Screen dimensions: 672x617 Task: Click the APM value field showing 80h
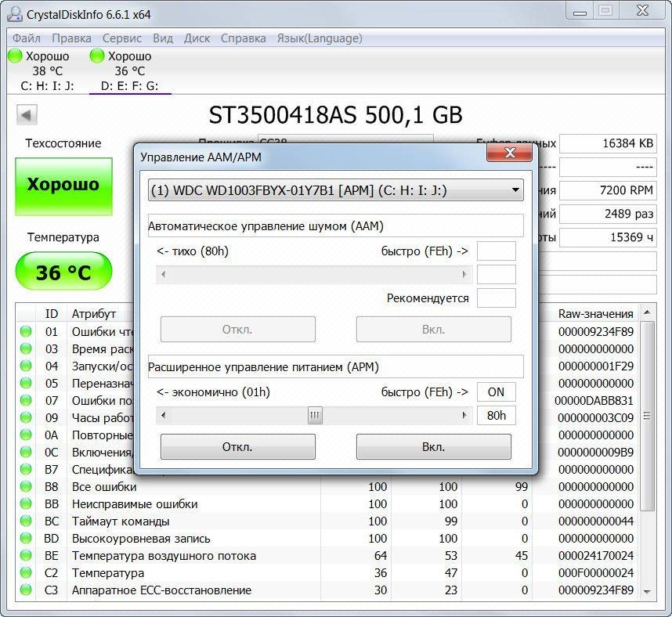point(497,415)
